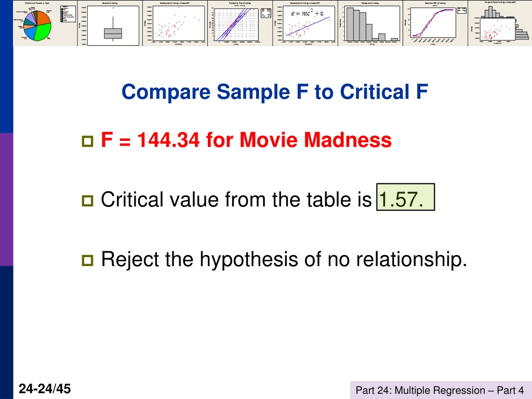Screen dimensions: 532x399
Task: Click the purple block in the left sidebar
Action: point(6,199)
